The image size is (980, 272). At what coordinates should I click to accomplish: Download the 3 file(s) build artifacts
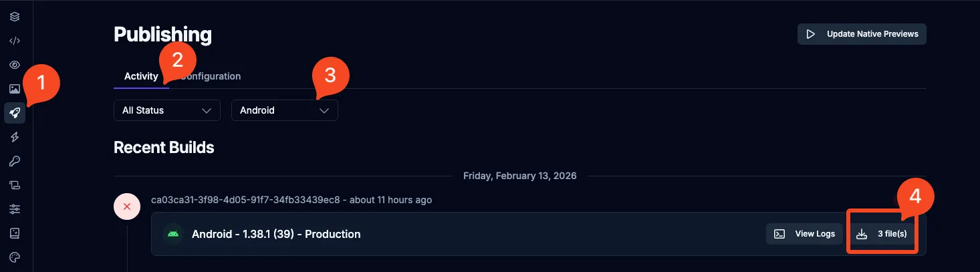pyautogui.click(x=882, y=234)
